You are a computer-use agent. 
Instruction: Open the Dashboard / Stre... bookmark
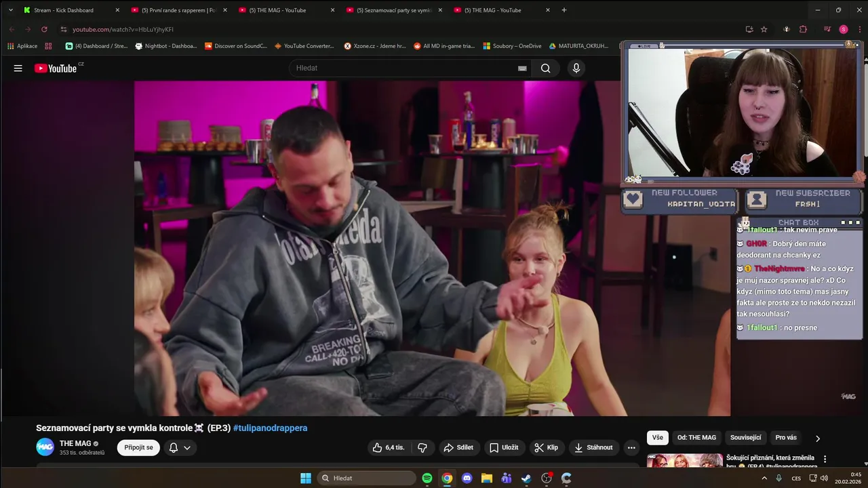click(x=96, y=46)
